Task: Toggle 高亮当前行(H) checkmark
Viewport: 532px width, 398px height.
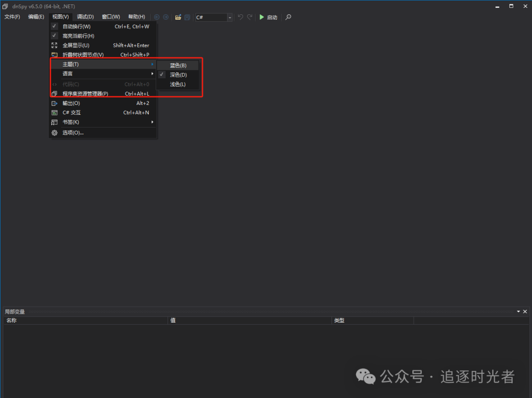Action: coord(54,35)
